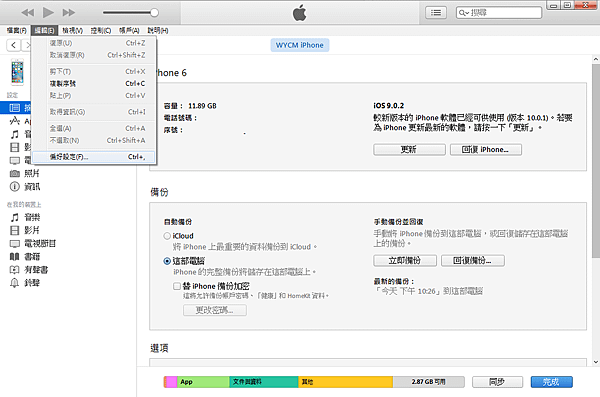The width and height of the screenshot is (600, 397).
Task: Close the open 編輯(E) menu header
Action: pyautogui.click(x=44, y=30)
